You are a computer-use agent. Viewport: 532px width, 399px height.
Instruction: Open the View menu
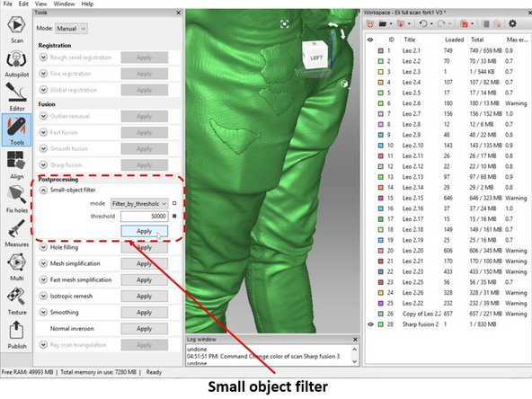point(40,4)
